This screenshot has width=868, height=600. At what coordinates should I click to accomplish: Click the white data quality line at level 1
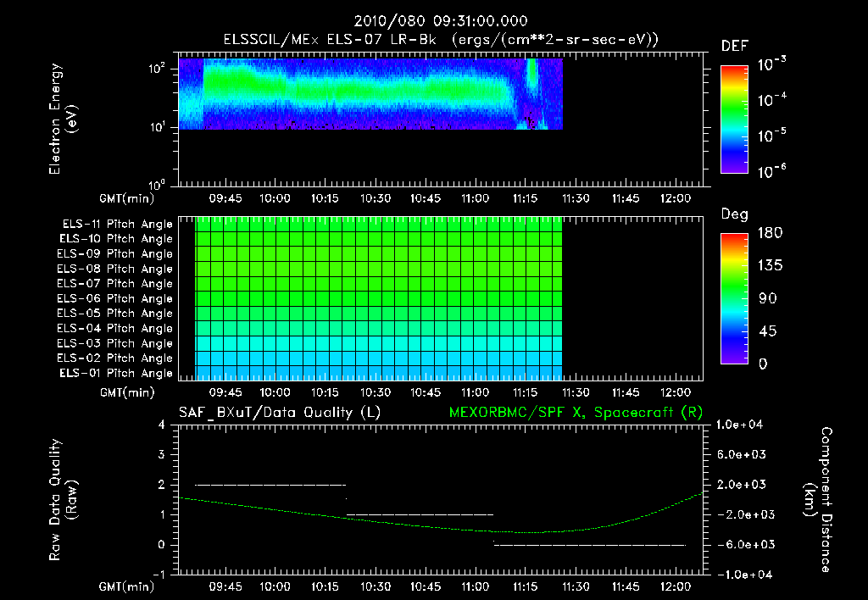click(420, 515)
